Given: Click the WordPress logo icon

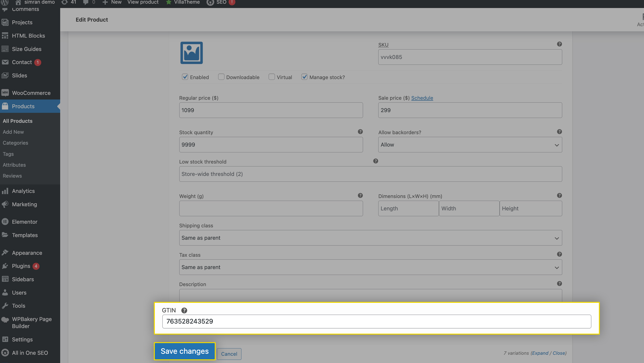Looking at the screenshot, I should 5,2.
